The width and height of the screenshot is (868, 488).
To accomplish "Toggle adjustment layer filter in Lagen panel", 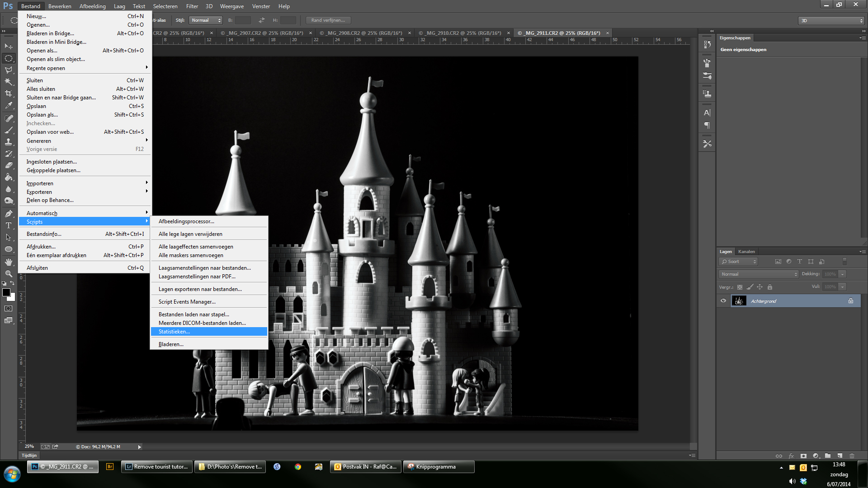I will click(789, 262).
